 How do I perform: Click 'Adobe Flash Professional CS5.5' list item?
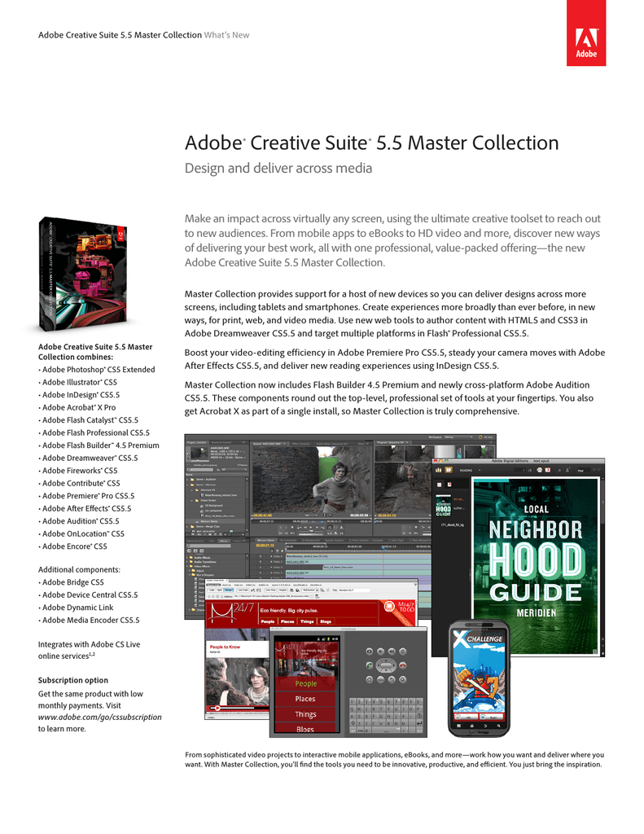(x=96, y=432)
